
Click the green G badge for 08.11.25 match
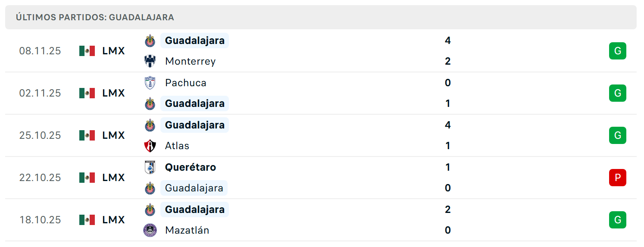pyautogui.click(x=618, y=51)
